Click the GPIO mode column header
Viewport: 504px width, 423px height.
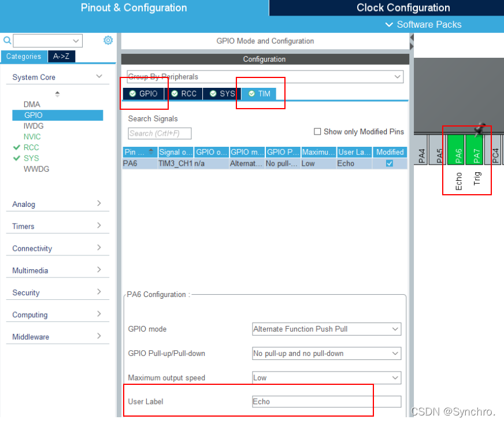(247, 152)
